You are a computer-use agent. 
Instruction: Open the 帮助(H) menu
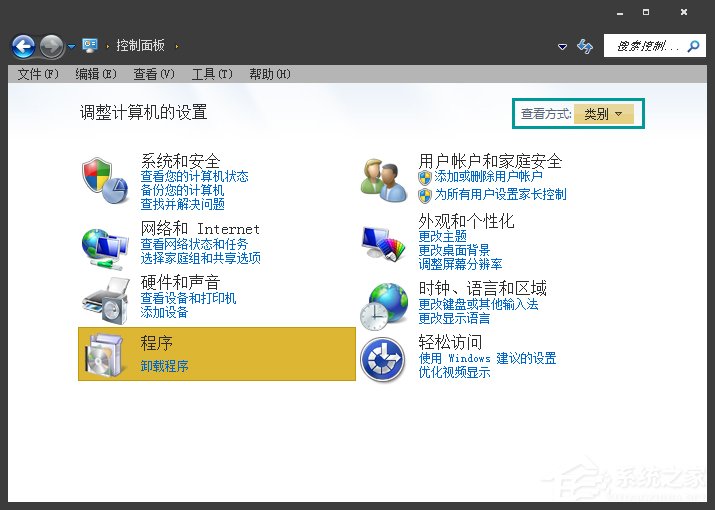coord(269,74)
